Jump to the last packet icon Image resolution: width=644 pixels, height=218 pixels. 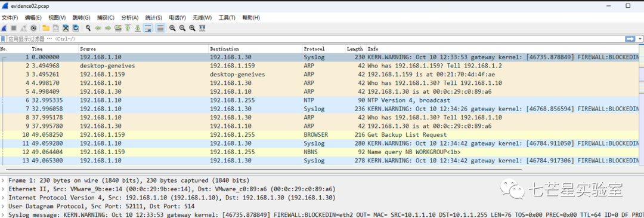138,28
